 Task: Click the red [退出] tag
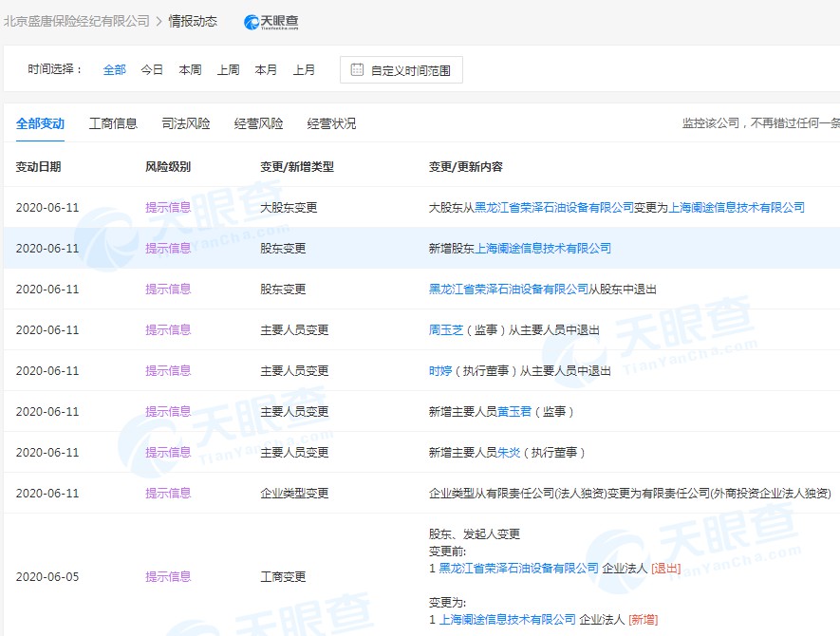[x=666, y=568]
